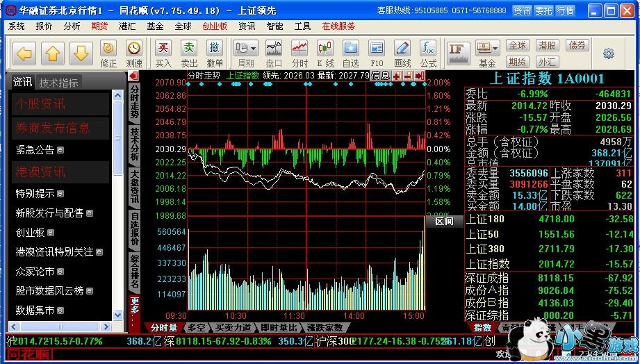Click the 委托 title bar button

(x=543, y=10)
